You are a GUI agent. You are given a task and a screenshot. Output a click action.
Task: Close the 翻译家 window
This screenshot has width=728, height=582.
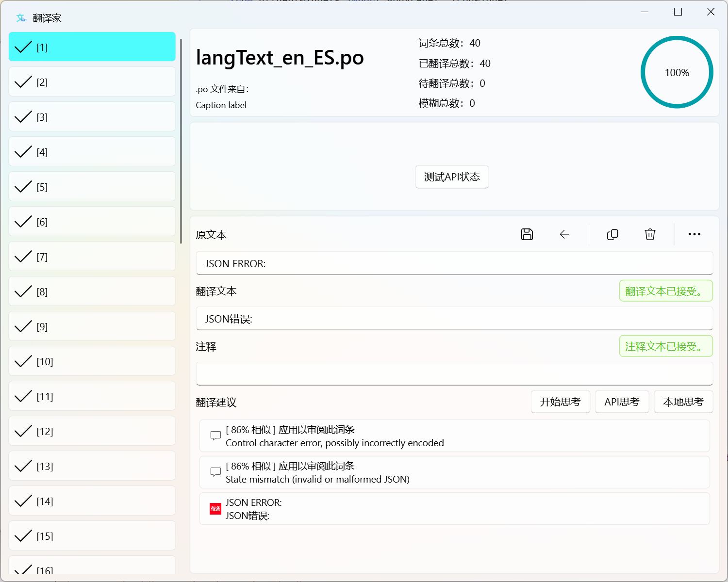tap(711, 12)
